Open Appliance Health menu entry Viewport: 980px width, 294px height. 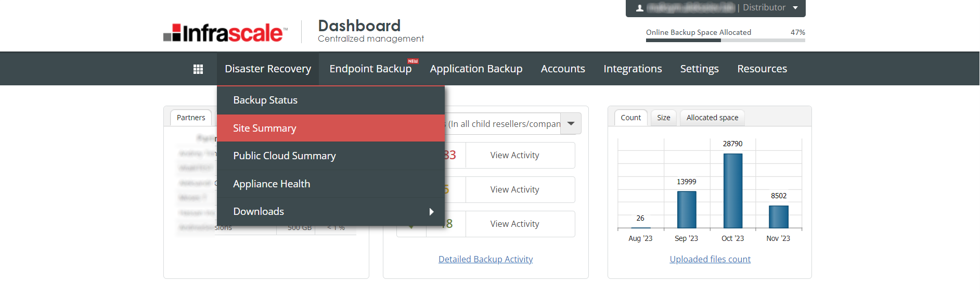331,184
